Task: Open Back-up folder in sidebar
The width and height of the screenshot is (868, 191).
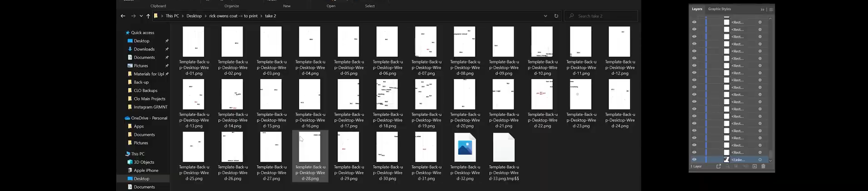Action: pos(141,82)
